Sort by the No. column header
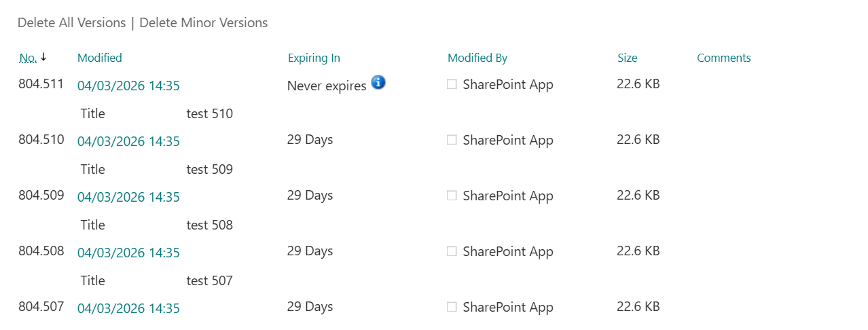 pyautogui.click(x=28, y=58)
